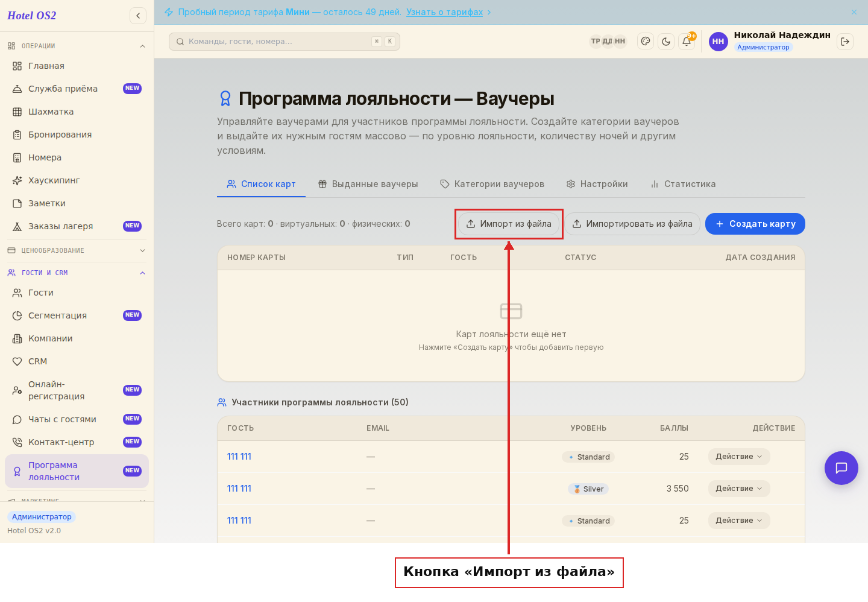Screen dimensions: 868x602
Task: Switch to Выданные ваучеры tab
Action: click(368, 184)
